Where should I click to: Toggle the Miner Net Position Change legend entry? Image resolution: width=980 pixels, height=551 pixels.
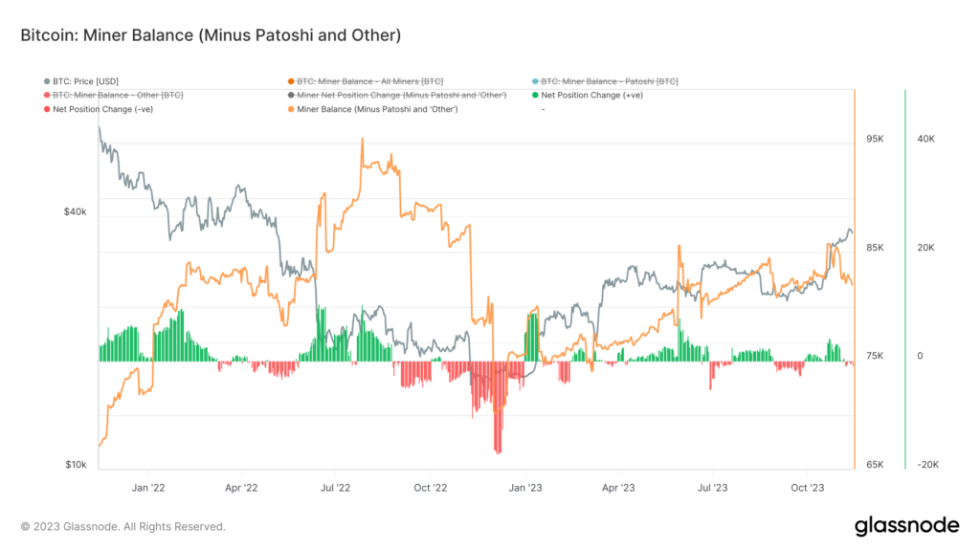[x=402, y=95]
